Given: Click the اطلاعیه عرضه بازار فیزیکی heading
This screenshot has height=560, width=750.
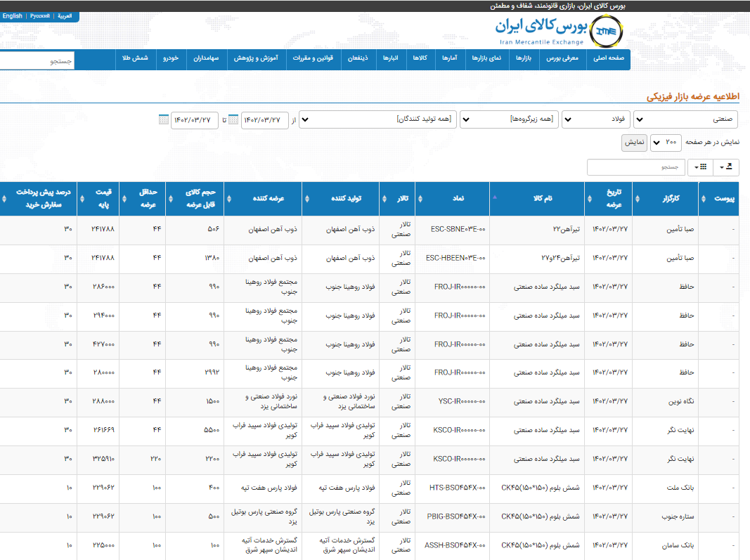Looking at the screenshot, I should pos(693,96).
